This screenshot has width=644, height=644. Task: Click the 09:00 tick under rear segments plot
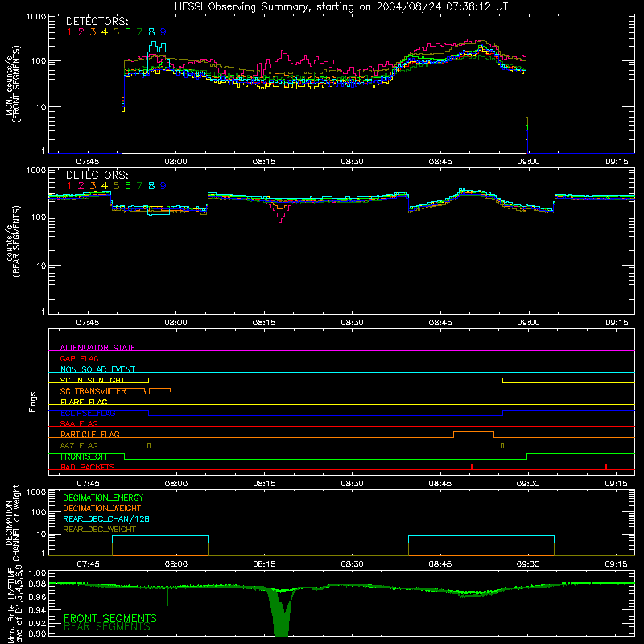[528, 323]
